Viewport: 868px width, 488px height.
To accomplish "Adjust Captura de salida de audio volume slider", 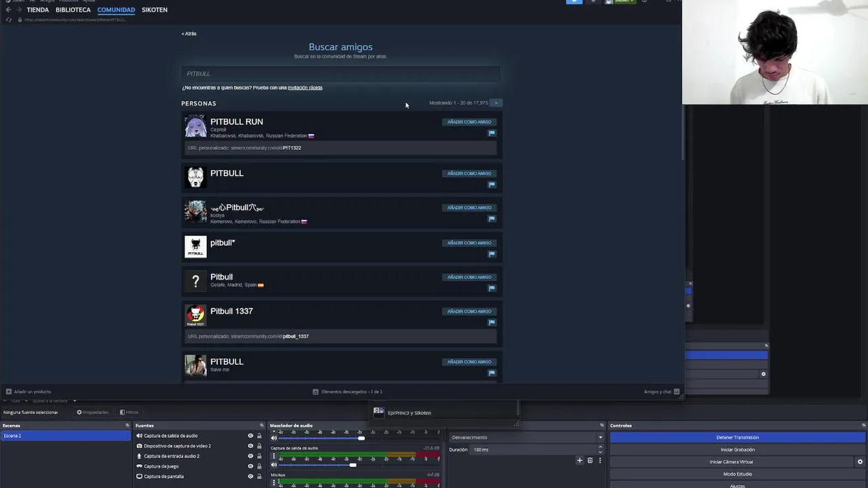I will 353,465.
